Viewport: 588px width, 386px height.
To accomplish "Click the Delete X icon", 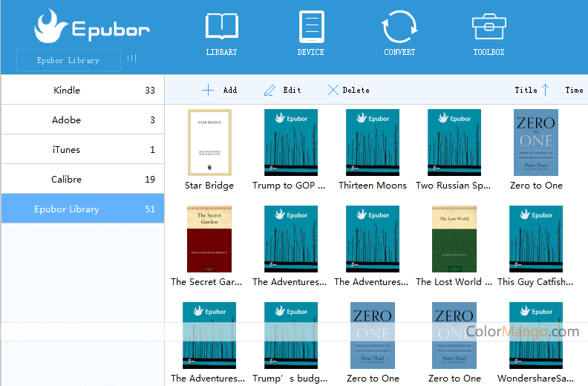I will (x=333, y=90).
